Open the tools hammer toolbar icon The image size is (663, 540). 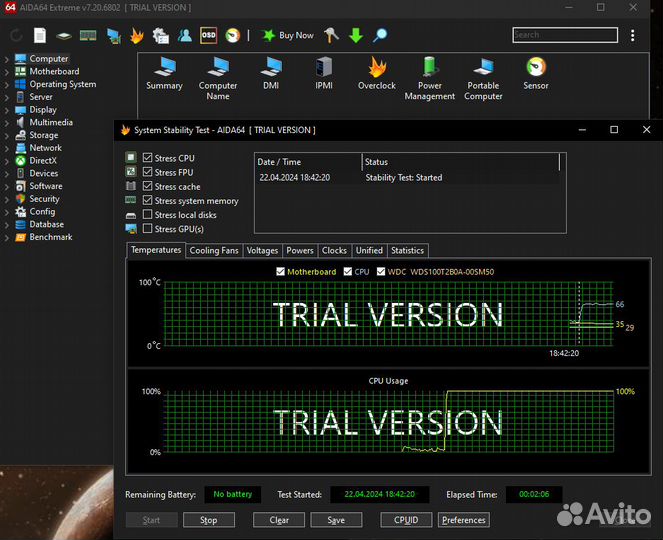click(x=332, y=36)
